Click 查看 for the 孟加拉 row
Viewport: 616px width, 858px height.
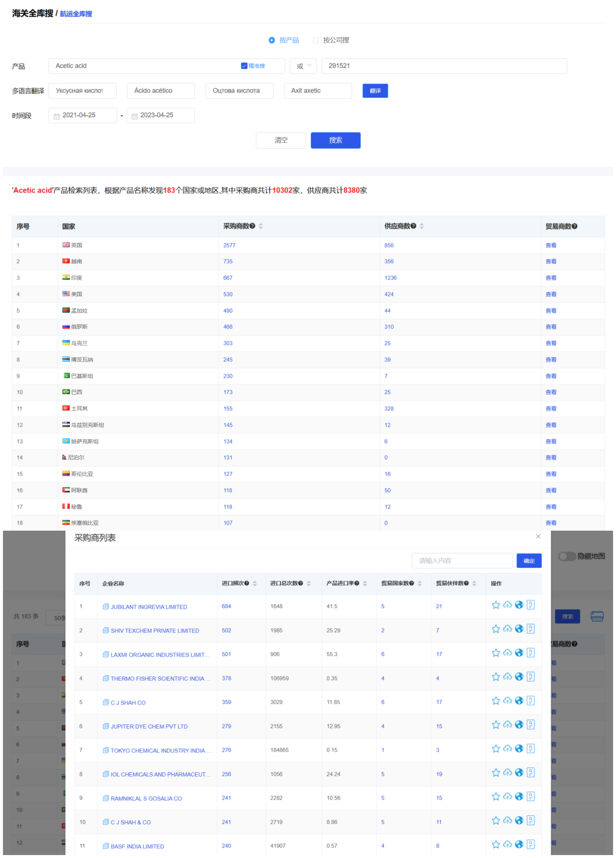click(551, 311)
